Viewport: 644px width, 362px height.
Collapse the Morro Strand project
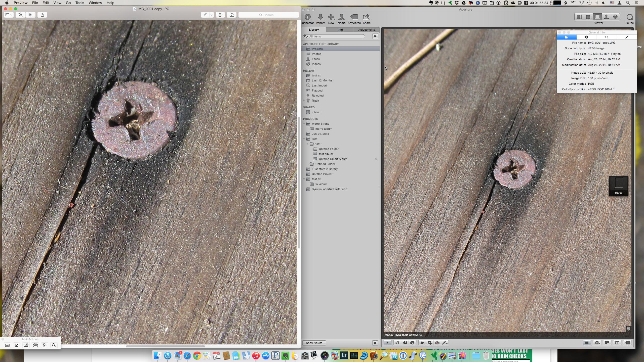pyautogui.click(x=304, y=124)
